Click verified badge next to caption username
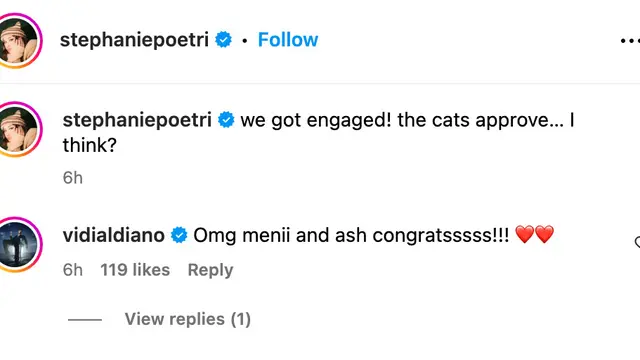The image size is (640, 360). [226, 120]
